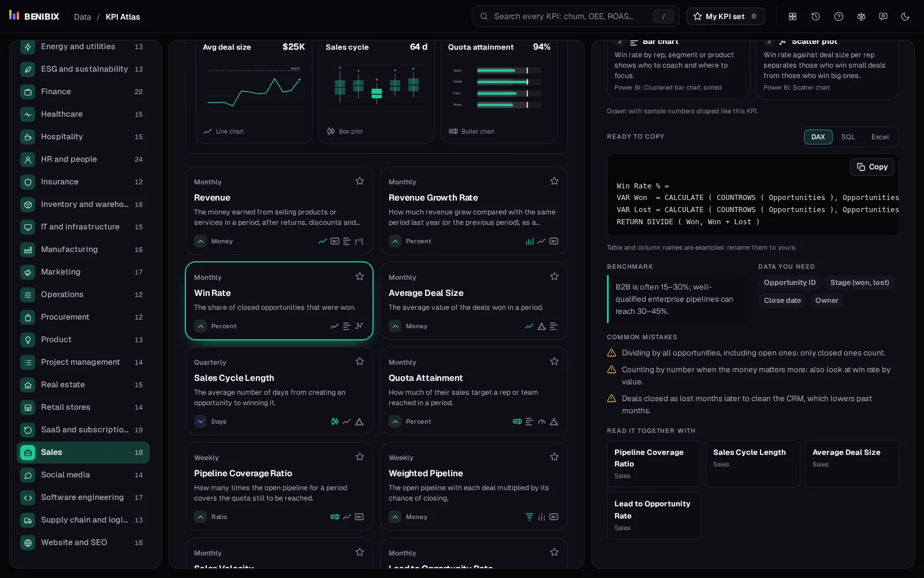The width and height of the screenshot is (924, 578).
Task: Open the Healthcare category icon
Action: (28, 114)
